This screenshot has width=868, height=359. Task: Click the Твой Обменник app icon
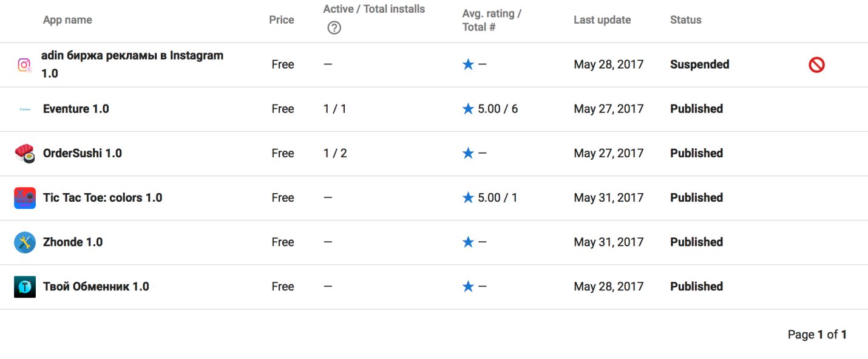[25, 287]
